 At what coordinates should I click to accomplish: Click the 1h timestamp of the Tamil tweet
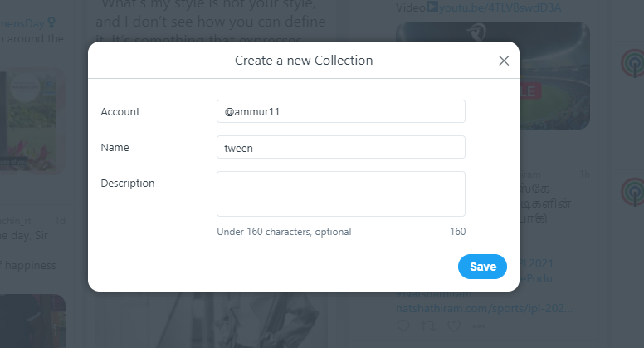[585, 174]
